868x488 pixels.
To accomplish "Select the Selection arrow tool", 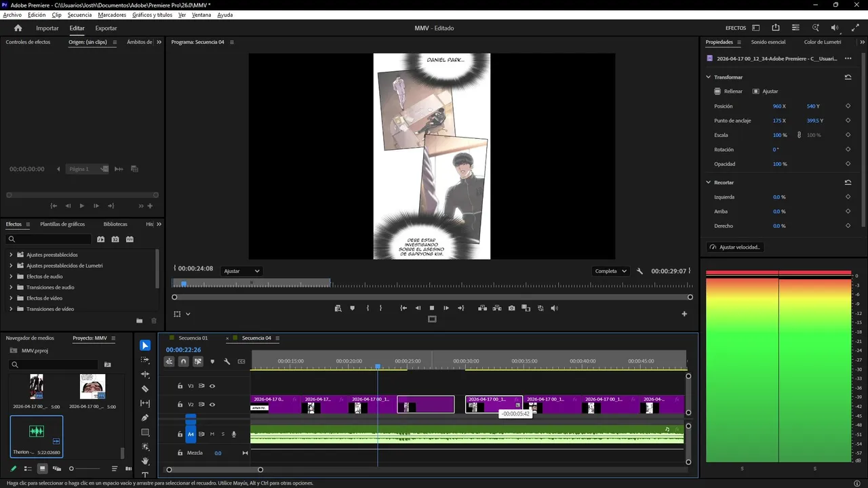I will coord(145,346).
